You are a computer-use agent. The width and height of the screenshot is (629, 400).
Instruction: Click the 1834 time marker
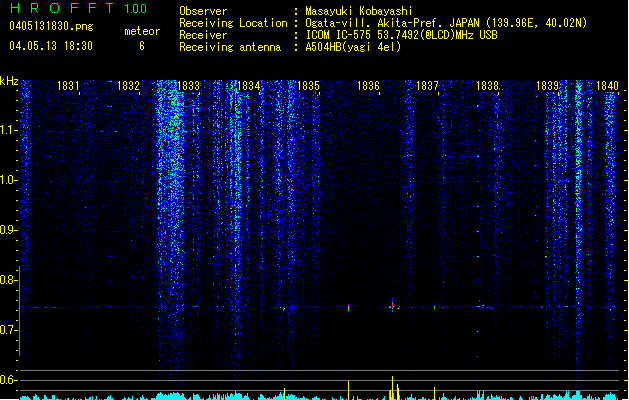point(248,86)
